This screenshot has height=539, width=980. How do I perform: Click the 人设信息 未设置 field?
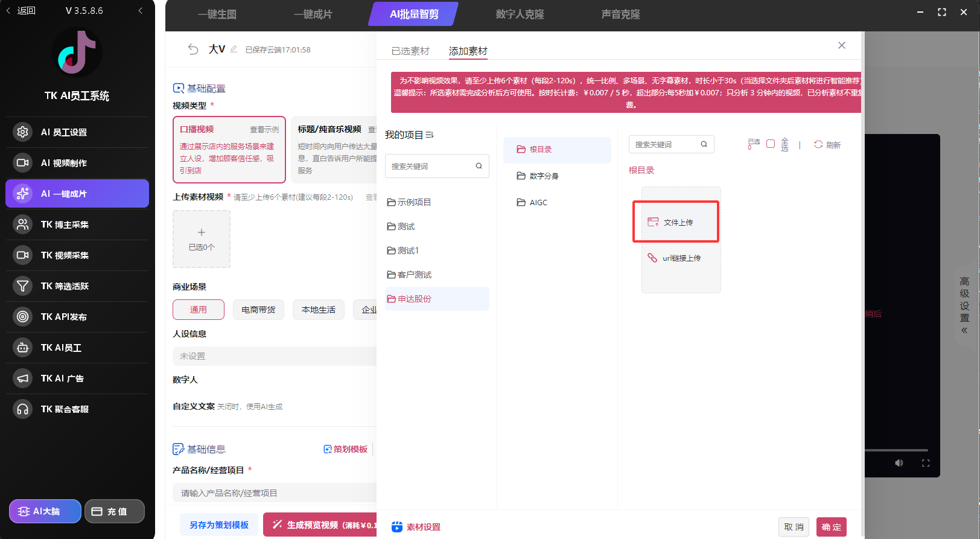click(x=275, y=356)
